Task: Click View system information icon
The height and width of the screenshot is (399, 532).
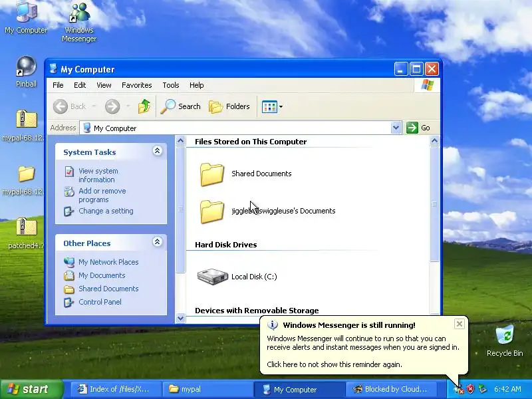Action: click(x=69, y=172)
